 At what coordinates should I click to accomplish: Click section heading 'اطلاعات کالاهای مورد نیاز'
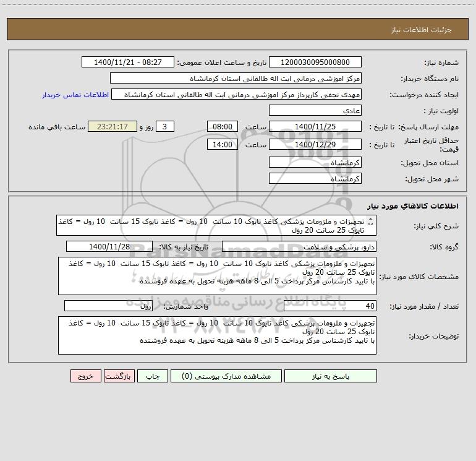point(413,205)
